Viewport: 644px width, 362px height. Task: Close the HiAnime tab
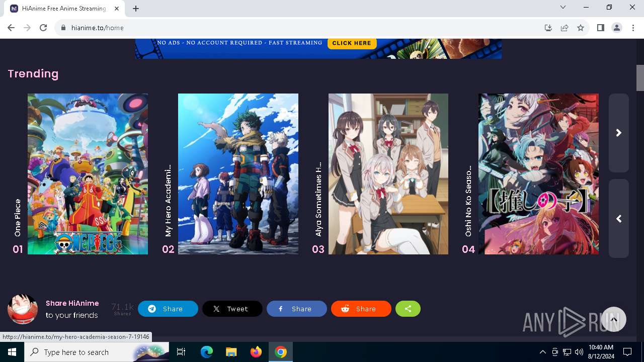click(117, 9)
